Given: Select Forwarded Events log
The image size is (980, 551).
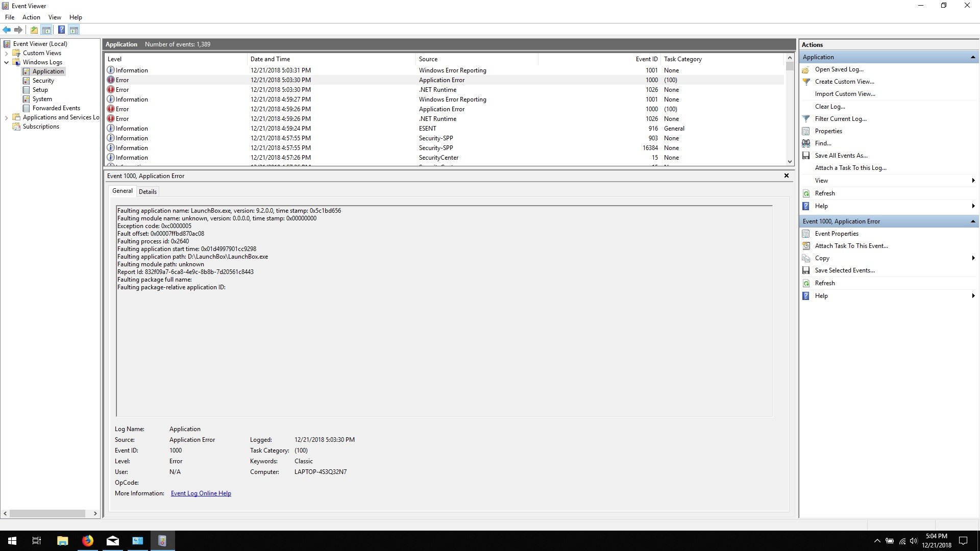Looking at the screenshot, I should point(56,108).
